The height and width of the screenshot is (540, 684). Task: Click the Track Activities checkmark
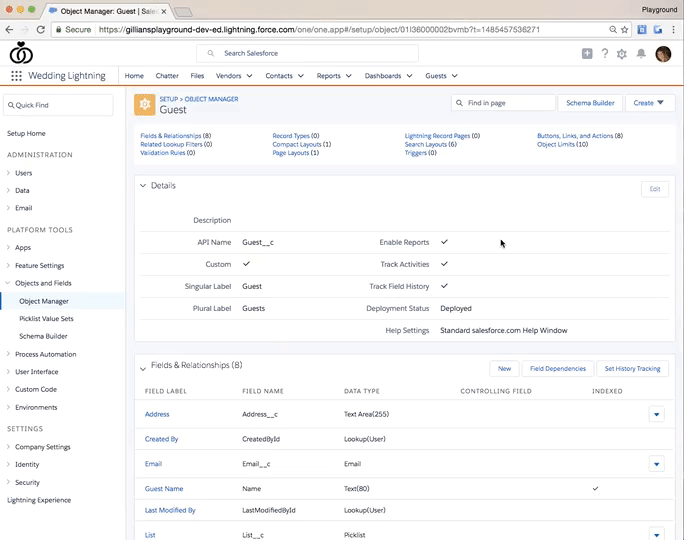(444, 264)
